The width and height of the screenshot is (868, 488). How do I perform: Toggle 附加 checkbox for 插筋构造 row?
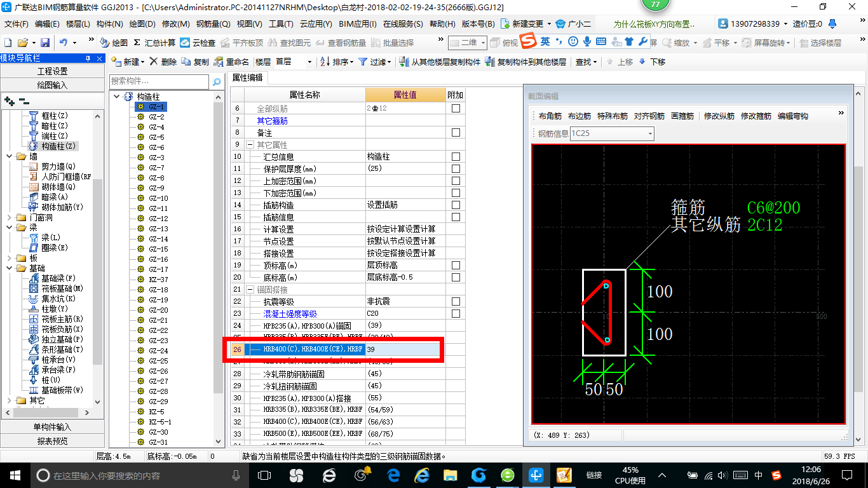pyautogui.click(x=456, y=205)
